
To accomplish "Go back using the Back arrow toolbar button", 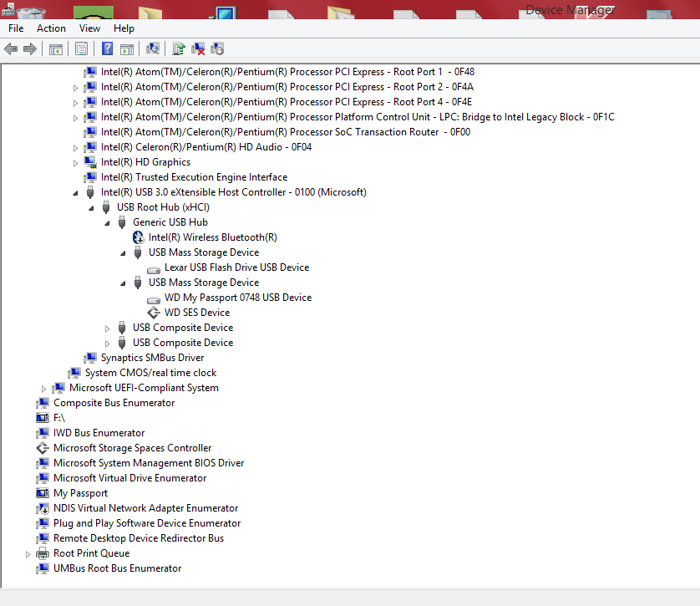I will click(x=11, y=48).
